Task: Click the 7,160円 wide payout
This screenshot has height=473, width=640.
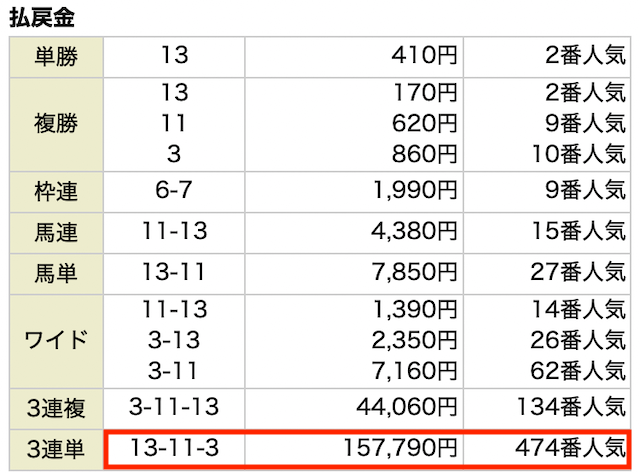Action: tap(414, 371)
